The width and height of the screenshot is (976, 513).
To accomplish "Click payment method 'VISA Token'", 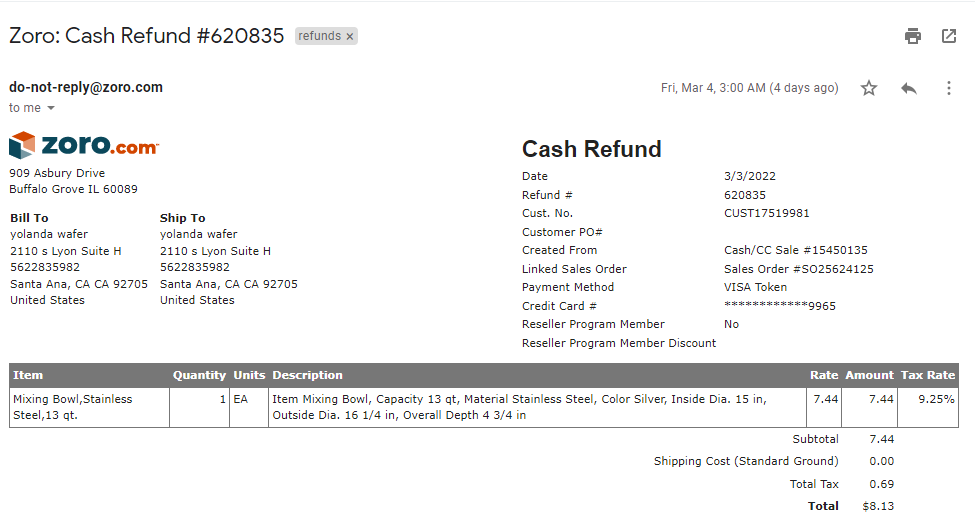I will pyautogui.click(x=755, y=287).
